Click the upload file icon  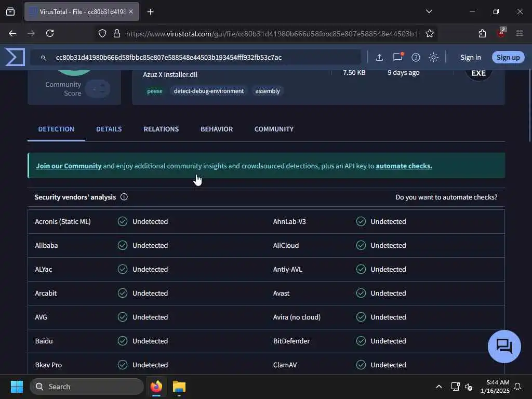[x=379, y=57]
